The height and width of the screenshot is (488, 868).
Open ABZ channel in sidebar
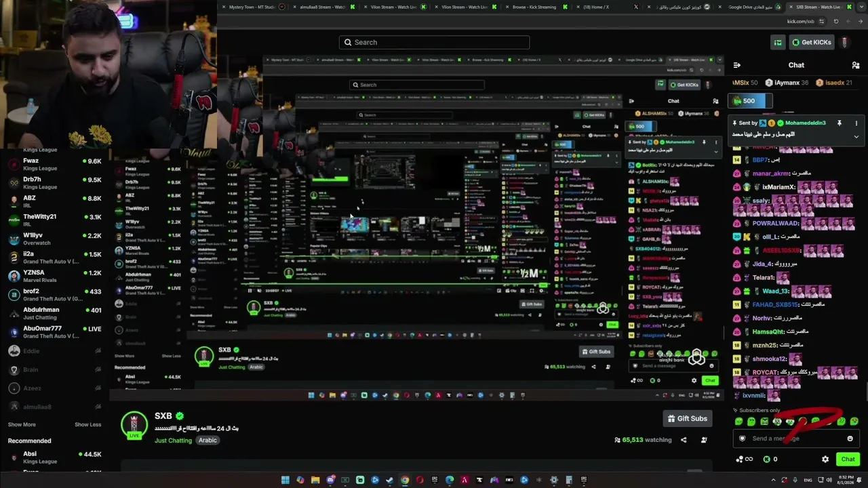pyautogui.click(x=54, y=201)
